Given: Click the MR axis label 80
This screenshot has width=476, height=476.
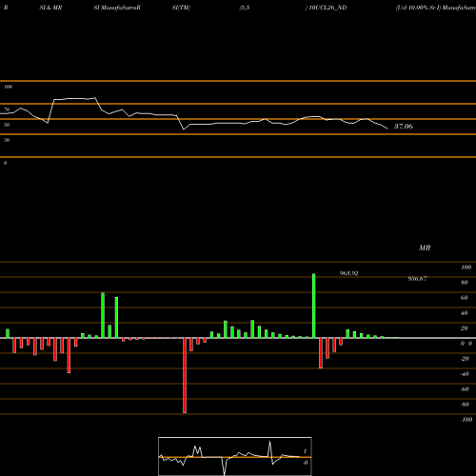Looking at the screenshot, I should pyautogui.click(x=465, y=283).
